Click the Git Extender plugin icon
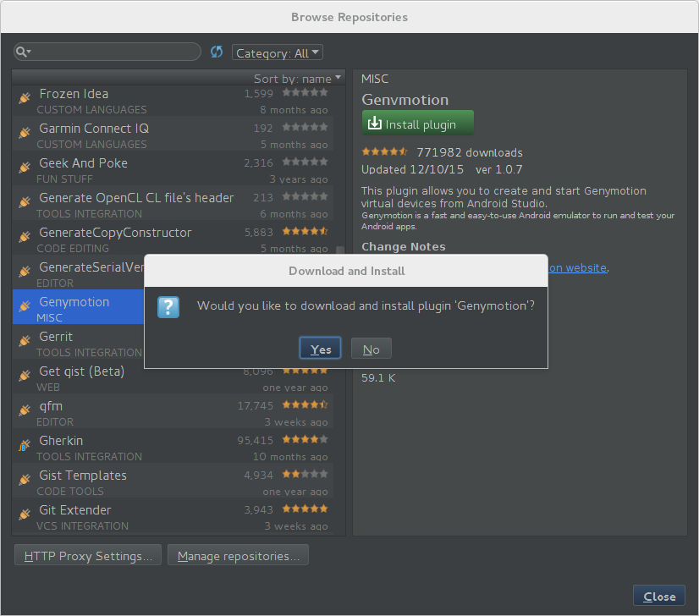The width and height of the screenshot is (699, 616). coord(25,514)
